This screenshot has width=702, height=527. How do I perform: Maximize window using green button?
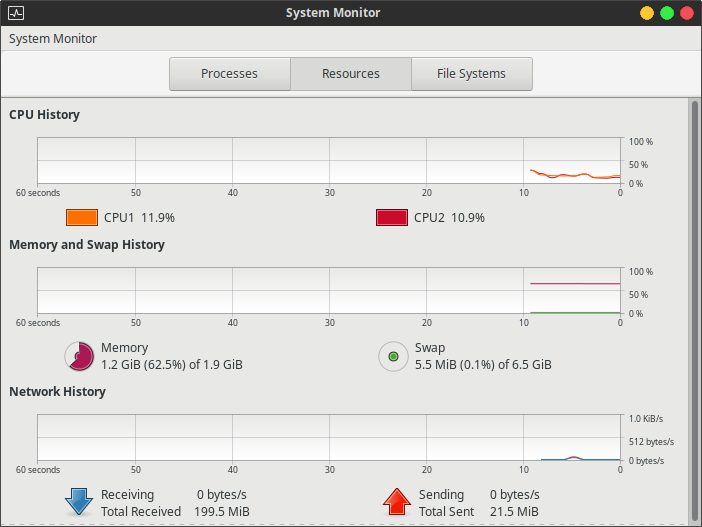667,13
